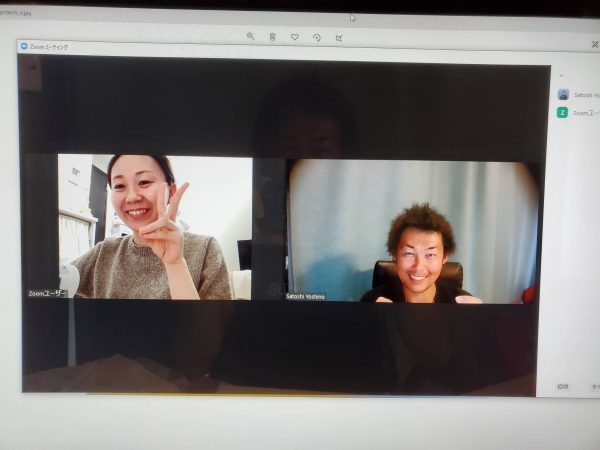Click the magnifier zoom icon in viewer toolbar
Screen dimensions: 600x450
250,37
